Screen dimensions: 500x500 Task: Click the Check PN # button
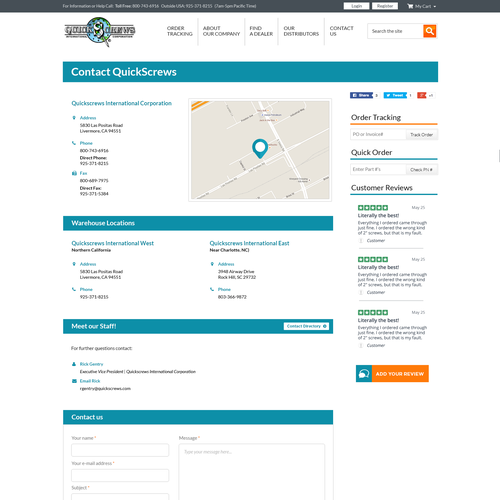coord(421,170)
